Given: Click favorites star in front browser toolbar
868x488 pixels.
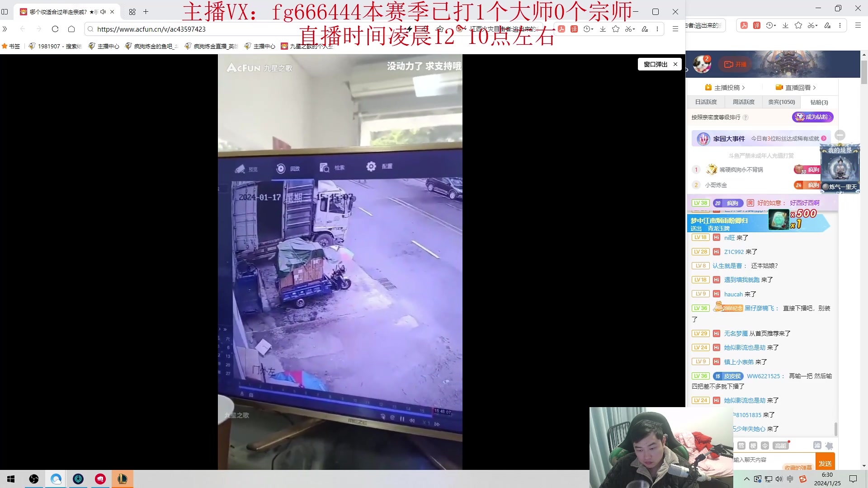Looking at the screenshot, I should (616, 29).
